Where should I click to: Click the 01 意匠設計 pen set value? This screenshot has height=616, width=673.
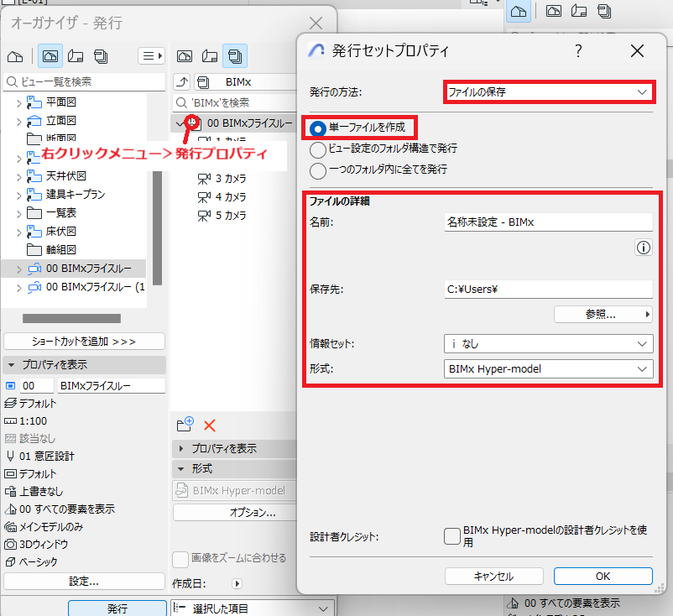(x=47, y=457)
